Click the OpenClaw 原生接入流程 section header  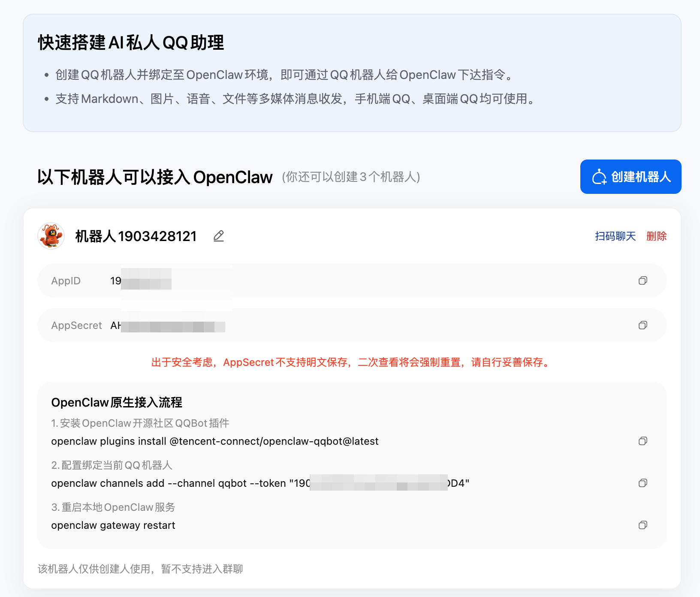click(x=117, y=402)
